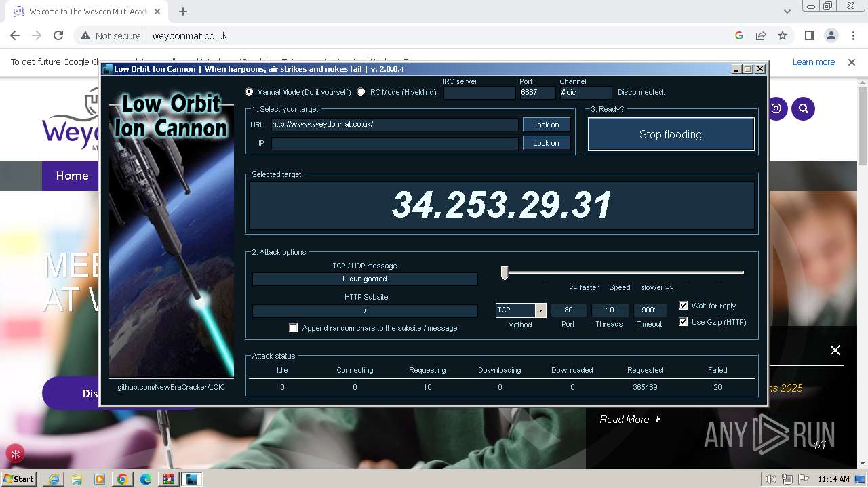Click Chrome's forward navigation arrow
This screenshot has width=868, height=488.
(x=37, y=35)
